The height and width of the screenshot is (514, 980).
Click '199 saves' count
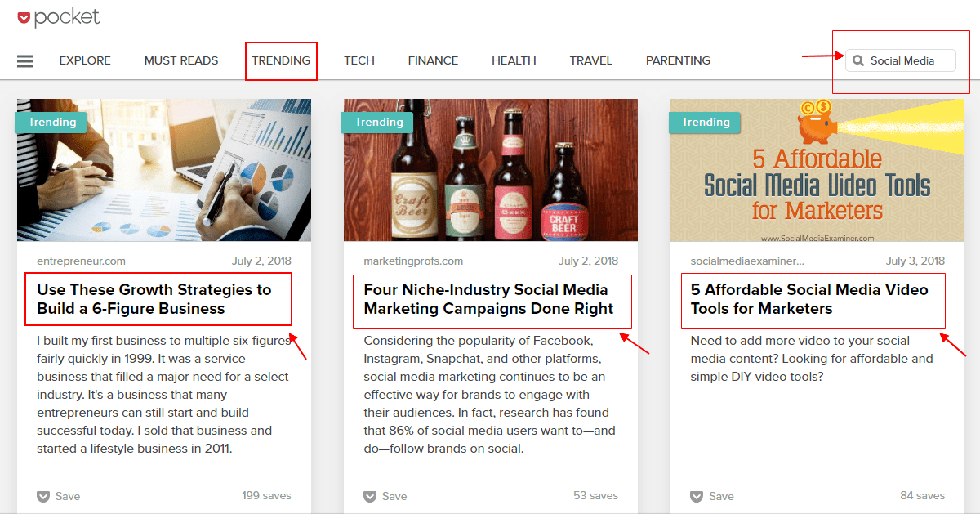click(x=266, y=495)
